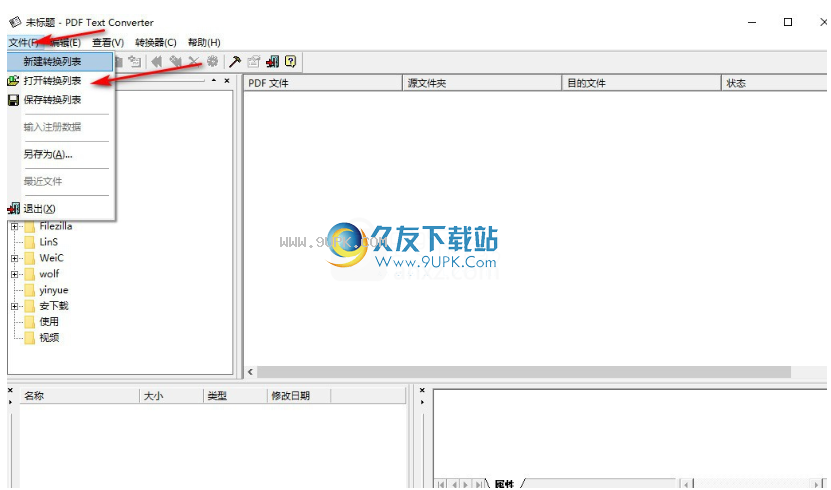Click the small arrow below file list close button
The height and width of the screenshot is (490, 831).
[10, 402]
